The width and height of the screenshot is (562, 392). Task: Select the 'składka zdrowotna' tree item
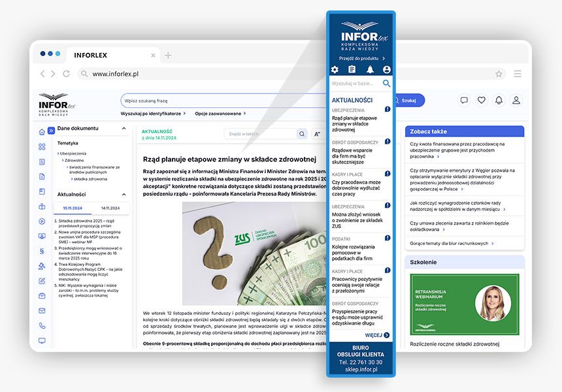point(89,179)
